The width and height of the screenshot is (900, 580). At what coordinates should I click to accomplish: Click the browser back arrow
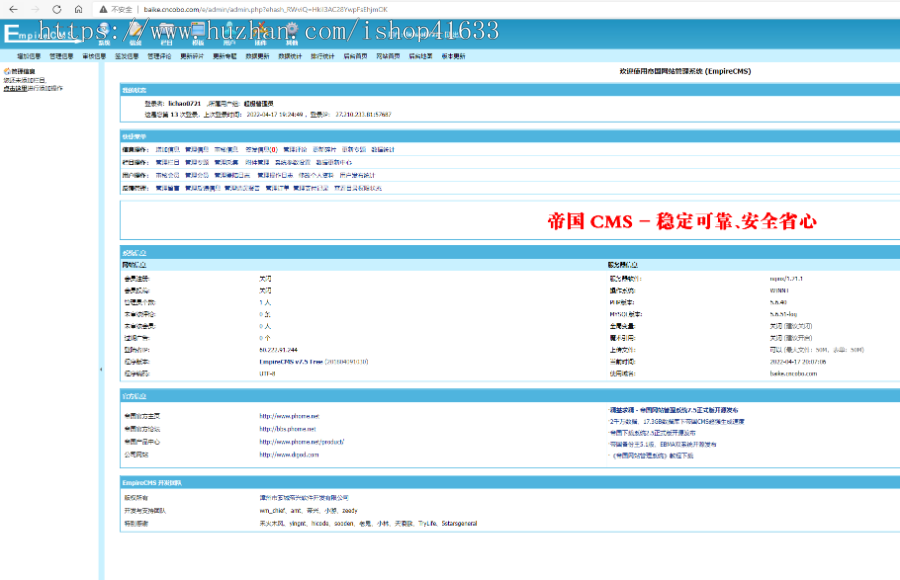[x=11, y=8]
